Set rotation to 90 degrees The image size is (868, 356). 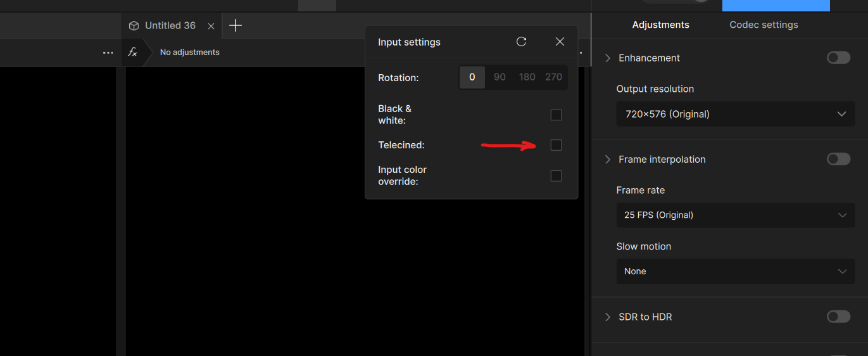pos(500,77)
